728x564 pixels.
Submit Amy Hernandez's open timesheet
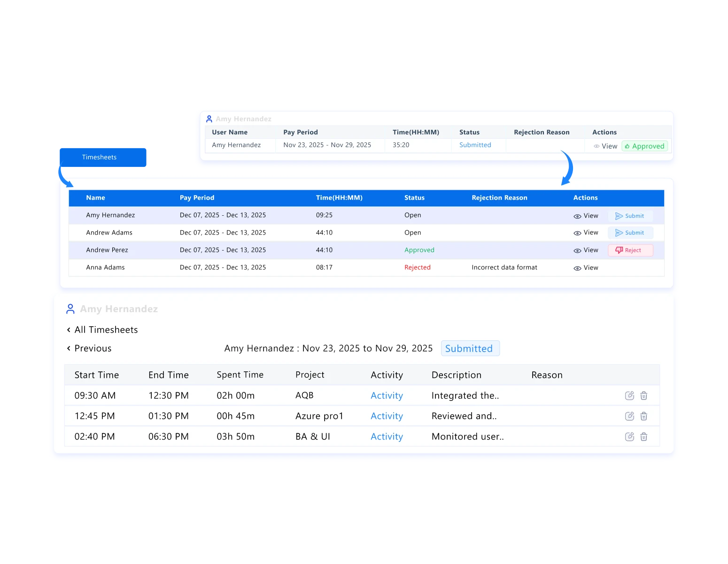point(630,215)
